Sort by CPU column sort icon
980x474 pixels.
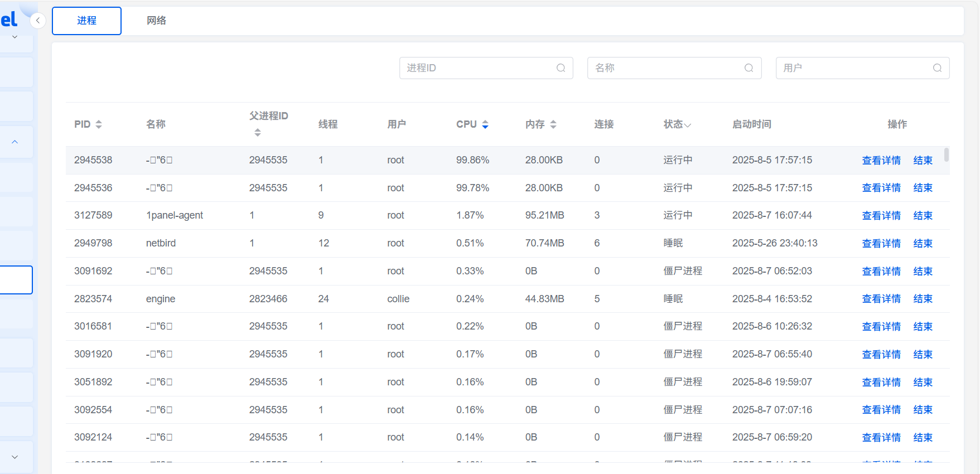tap(485, 124)
